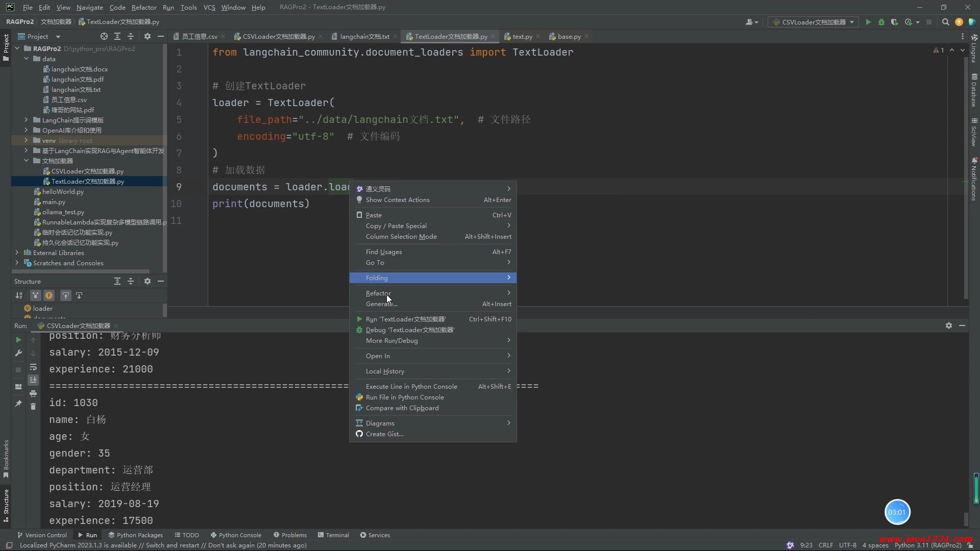
Task: Click the Rerun button in the Run panel
Action: coord(18,340)
